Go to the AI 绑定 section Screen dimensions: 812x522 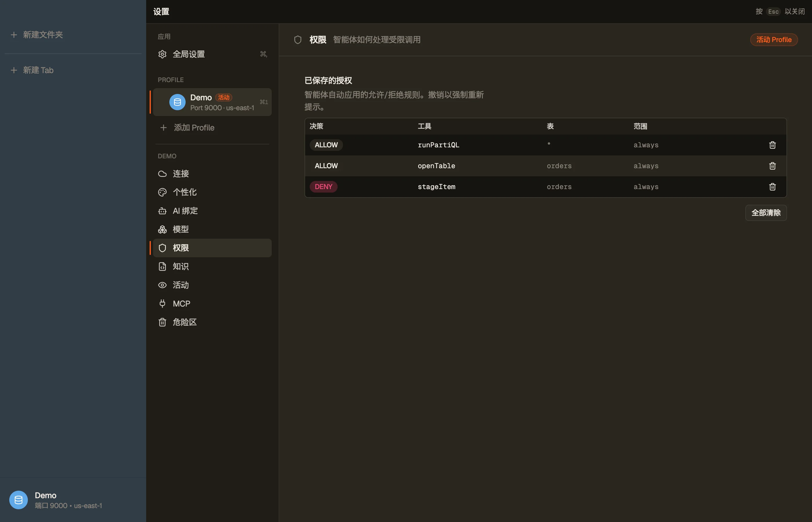(212, 211)
